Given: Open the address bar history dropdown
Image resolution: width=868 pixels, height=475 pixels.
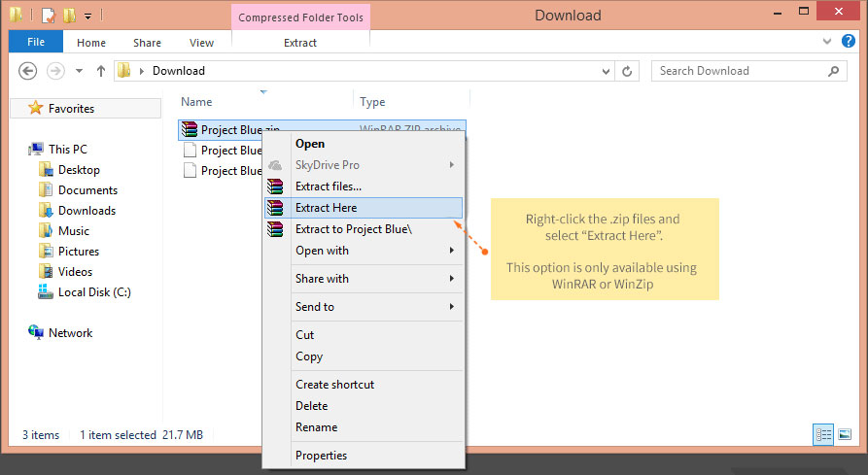Looking at the screenshot, I should click(x=606, y=71).
